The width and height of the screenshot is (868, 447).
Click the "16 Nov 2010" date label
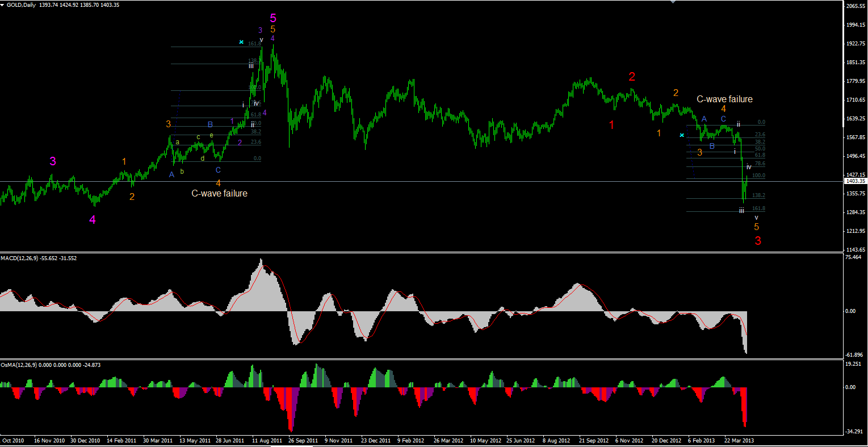click(x=49, y=441)
